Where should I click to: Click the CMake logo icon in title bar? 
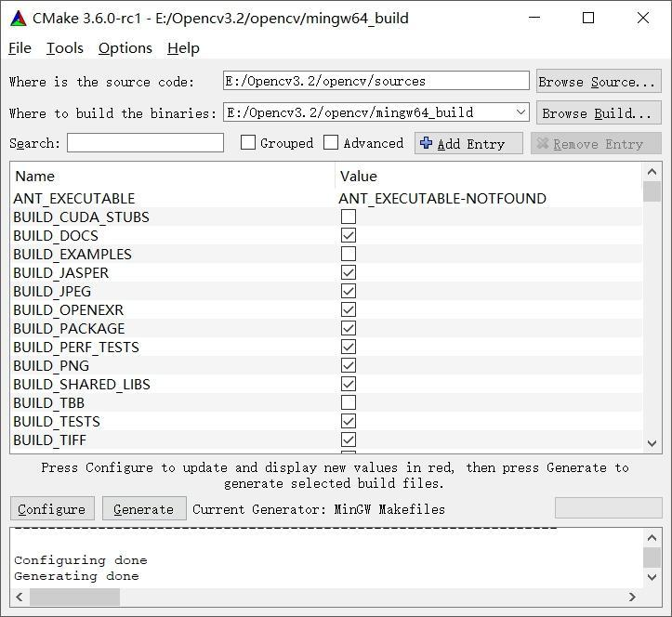(18, 18)
